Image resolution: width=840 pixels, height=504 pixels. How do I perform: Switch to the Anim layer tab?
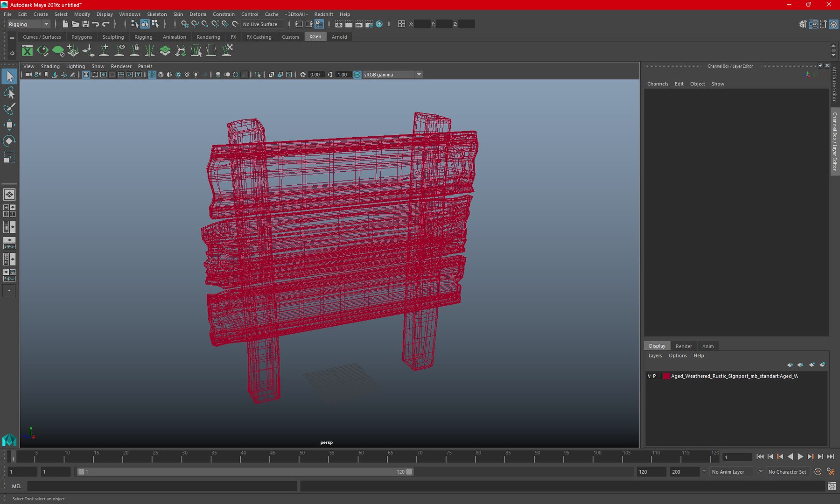(x=708, y=346)
